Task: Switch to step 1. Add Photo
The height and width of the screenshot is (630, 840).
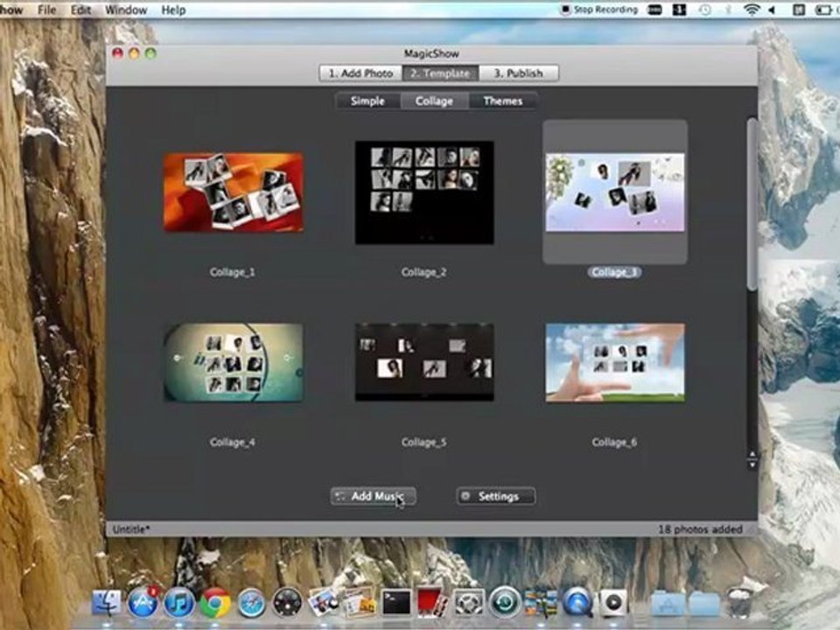Action: point(360,73)
